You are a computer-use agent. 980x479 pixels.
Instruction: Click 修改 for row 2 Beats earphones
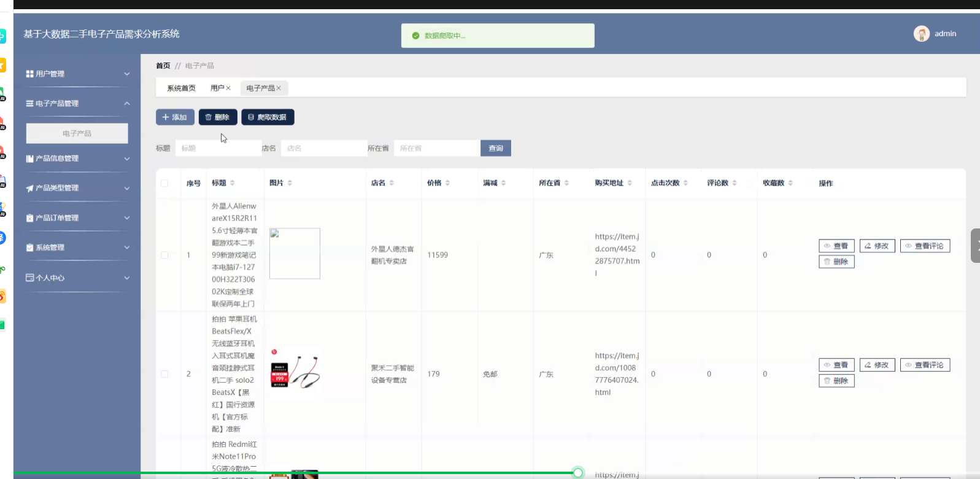[877, 365]
